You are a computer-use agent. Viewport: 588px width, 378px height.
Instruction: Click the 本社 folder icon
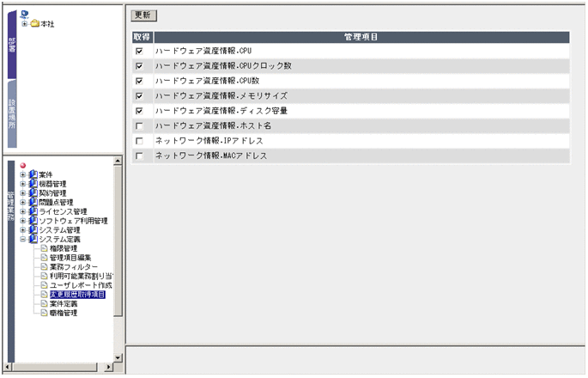[x=35, y=24]
